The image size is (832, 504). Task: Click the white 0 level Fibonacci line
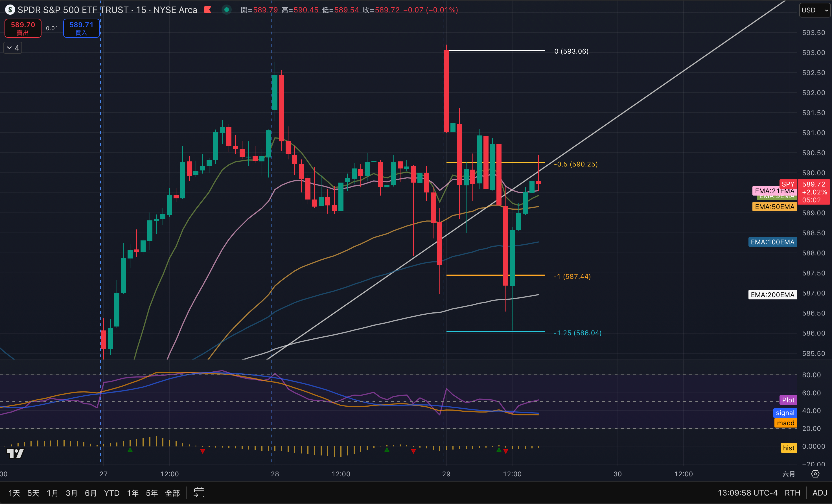pyautogui.click(x=496, y=50)
